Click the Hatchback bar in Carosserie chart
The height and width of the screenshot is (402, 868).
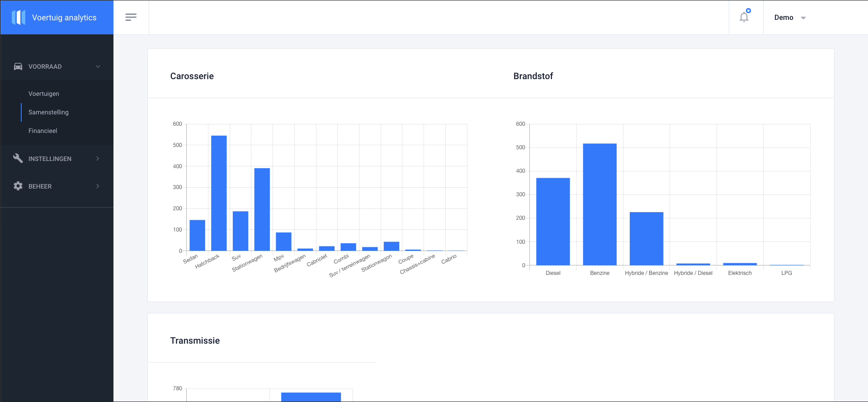[x=219, y=193]
